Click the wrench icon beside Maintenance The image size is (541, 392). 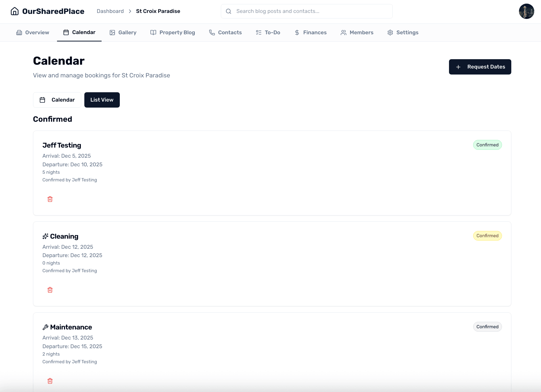pyautogui.click(x=45, y=327)
